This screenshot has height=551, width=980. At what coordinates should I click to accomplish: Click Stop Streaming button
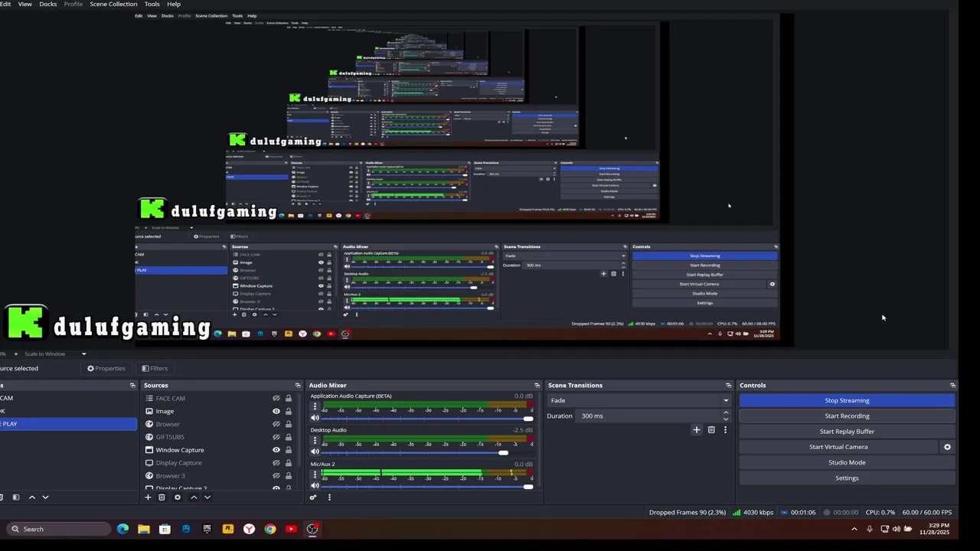tap(847, 400)
